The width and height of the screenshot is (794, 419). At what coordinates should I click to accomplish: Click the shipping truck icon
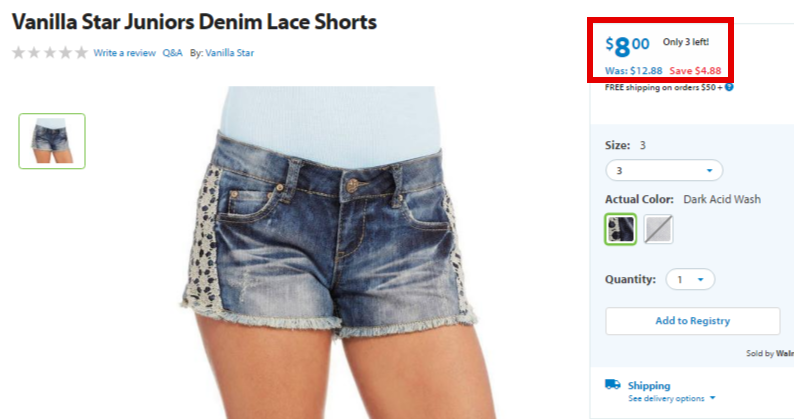coord(613,384)
